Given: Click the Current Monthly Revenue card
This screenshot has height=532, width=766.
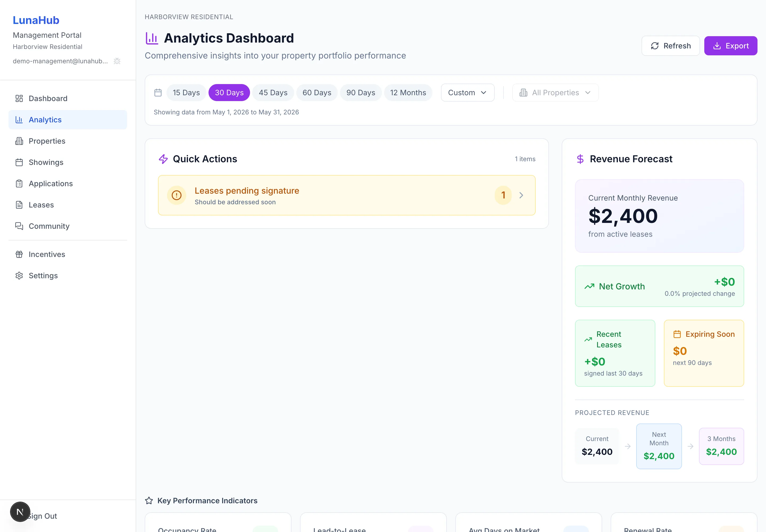Looking at the screenshot, I should pos(659,216).
